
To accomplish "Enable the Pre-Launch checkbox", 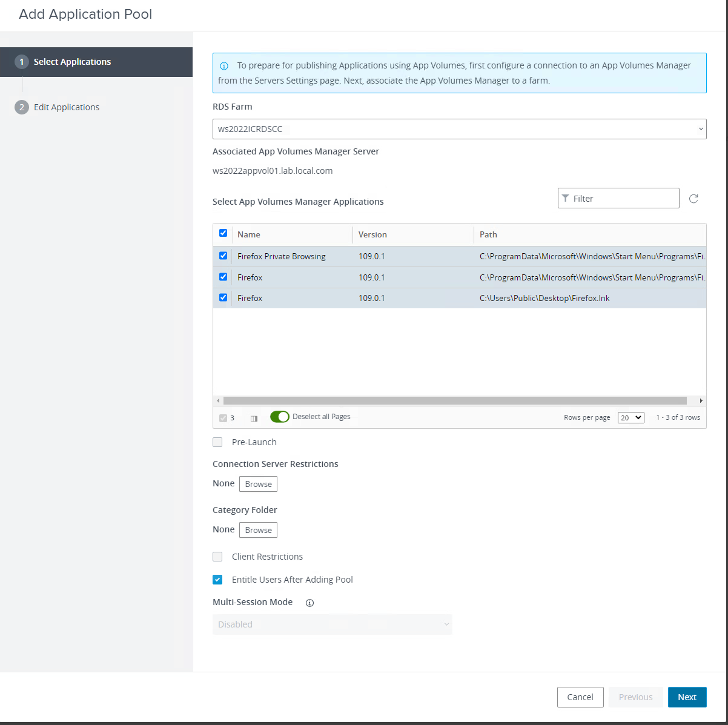I will [x=217, y=442].
